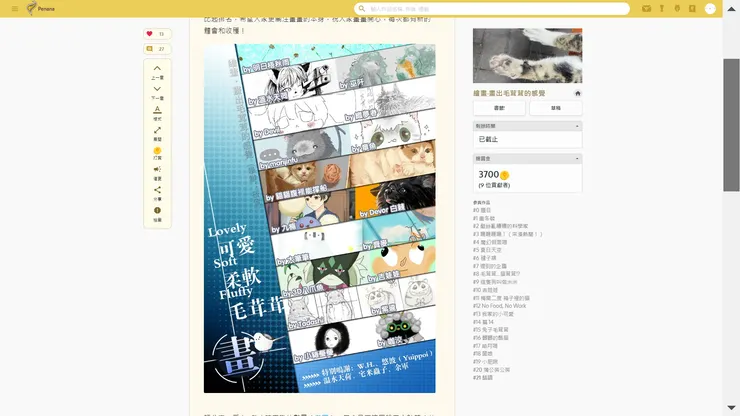Click the right button under contest title
Image resolution: width=740 pixels, height=416 pixels.
coord(555,108)
